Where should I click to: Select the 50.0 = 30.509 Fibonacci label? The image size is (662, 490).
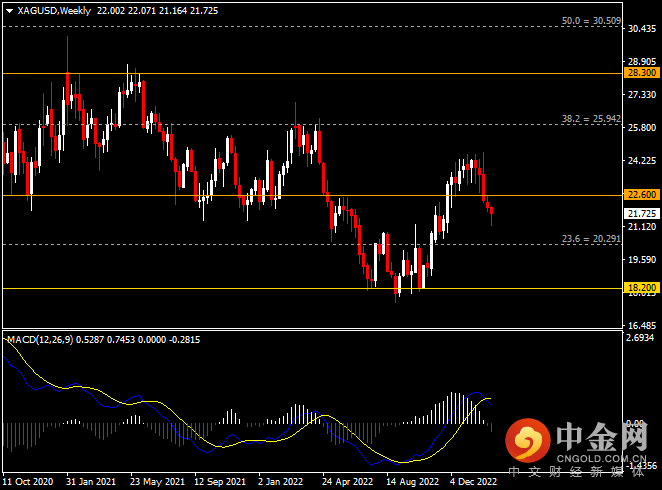592,20
